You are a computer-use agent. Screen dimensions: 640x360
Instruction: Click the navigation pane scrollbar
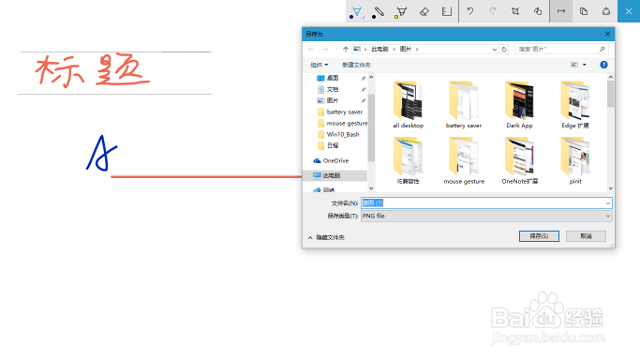pos(371,127)
